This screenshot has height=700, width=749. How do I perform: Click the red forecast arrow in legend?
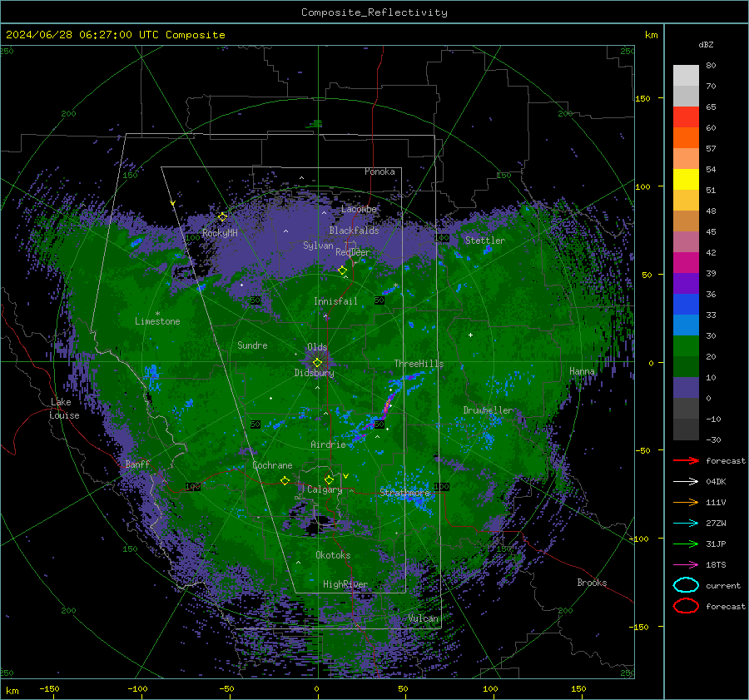coord(686,460)
